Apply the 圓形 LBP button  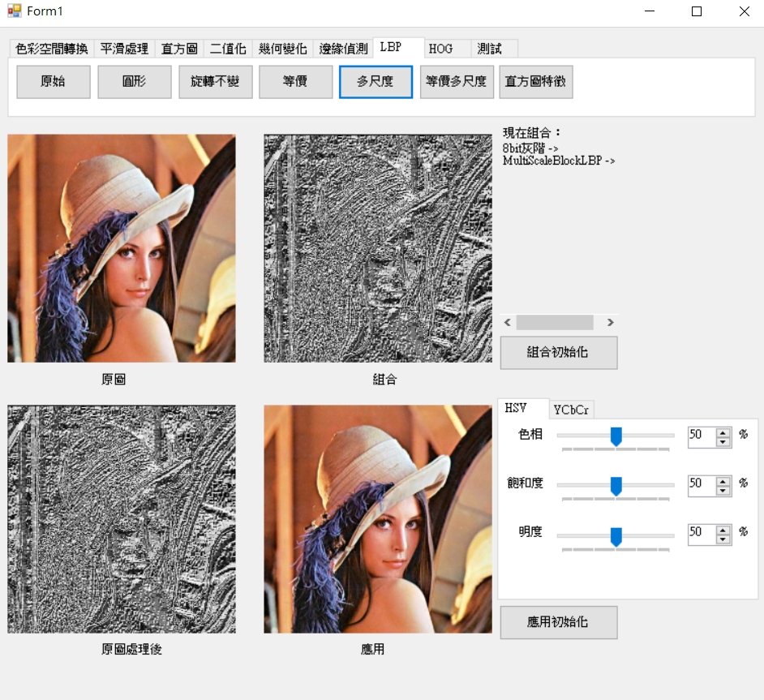pos(135,82)
